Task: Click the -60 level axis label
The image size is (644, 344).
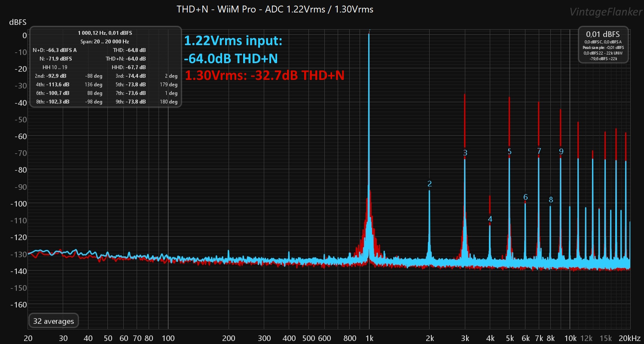Action: coord(20,136)
